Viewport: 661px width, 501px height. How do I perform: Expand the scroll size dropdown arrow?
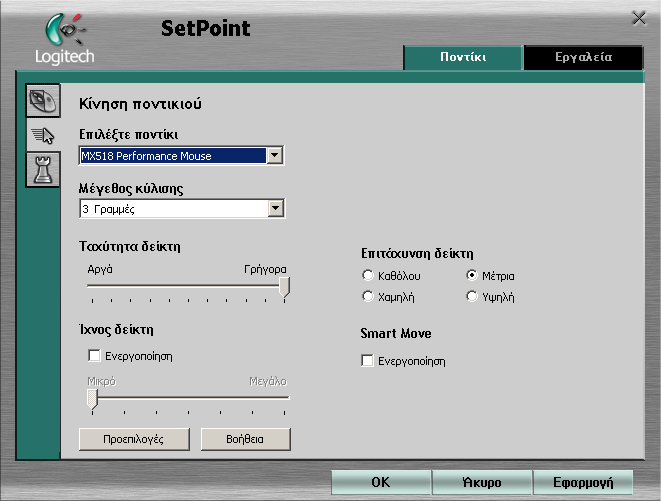click(x=276, y=208)
